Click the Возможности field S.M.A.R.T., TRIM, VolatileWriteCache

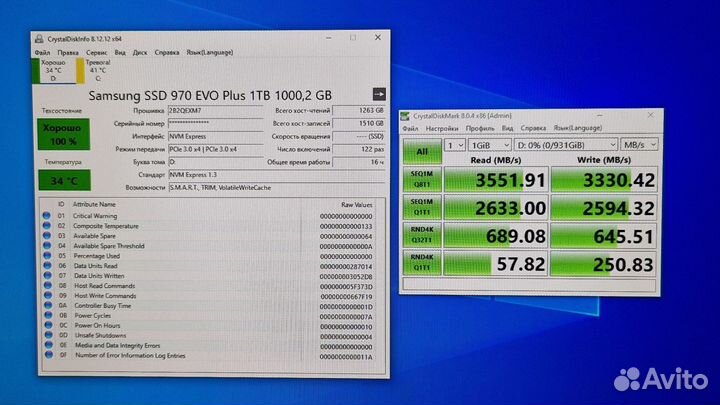pyautogui.click(x=276, y=188)
